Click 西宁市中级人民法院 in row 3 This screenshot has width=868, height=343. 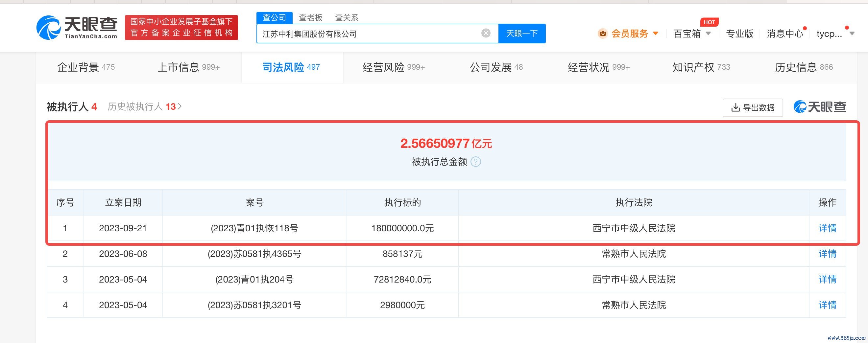(x=634, y=279)
